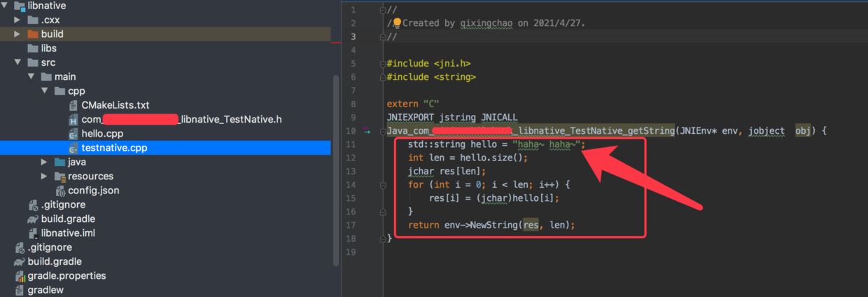Click the resources folder icon

59,176
